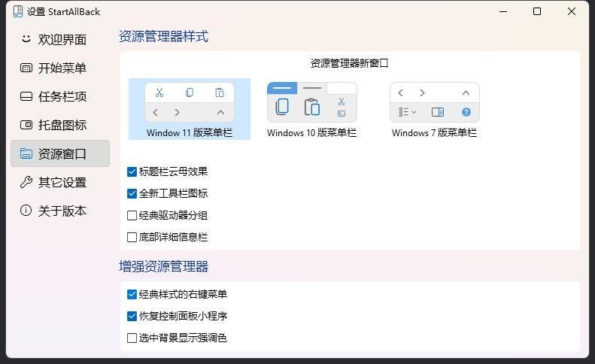
Task: Maximize the StartAllBack settings window
Action: tap(537, 11)
